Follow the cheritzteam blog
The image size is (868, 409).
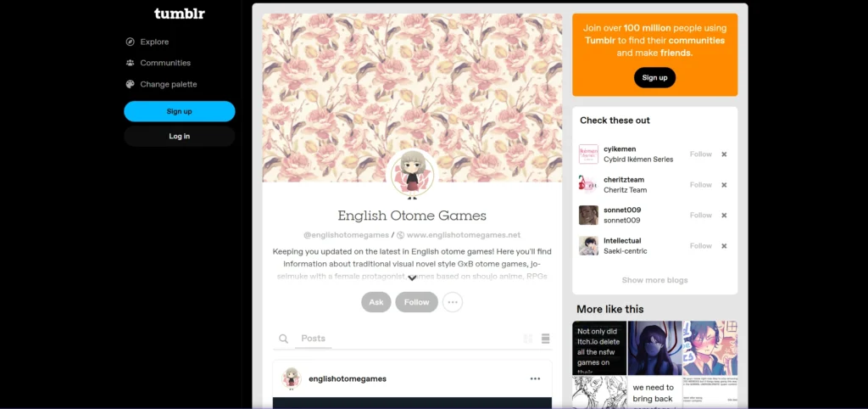point(700,184)
